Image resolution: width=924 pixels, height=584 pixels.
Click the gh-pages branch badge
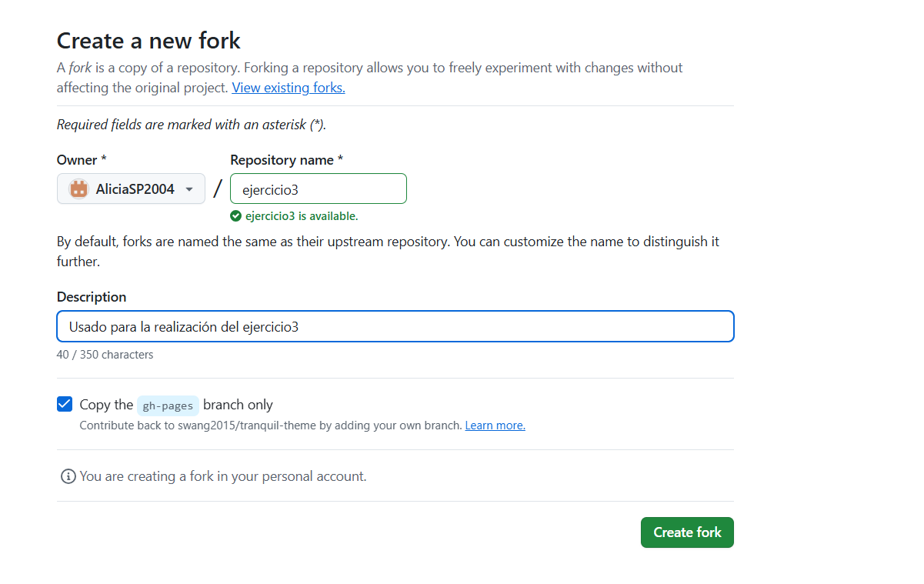(x=168, y=405)
